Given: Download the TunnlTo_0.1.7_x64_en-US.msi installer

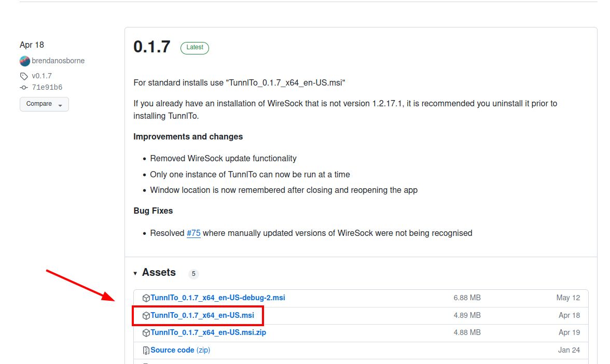Looking at the screenshot, I should point(202,315).
